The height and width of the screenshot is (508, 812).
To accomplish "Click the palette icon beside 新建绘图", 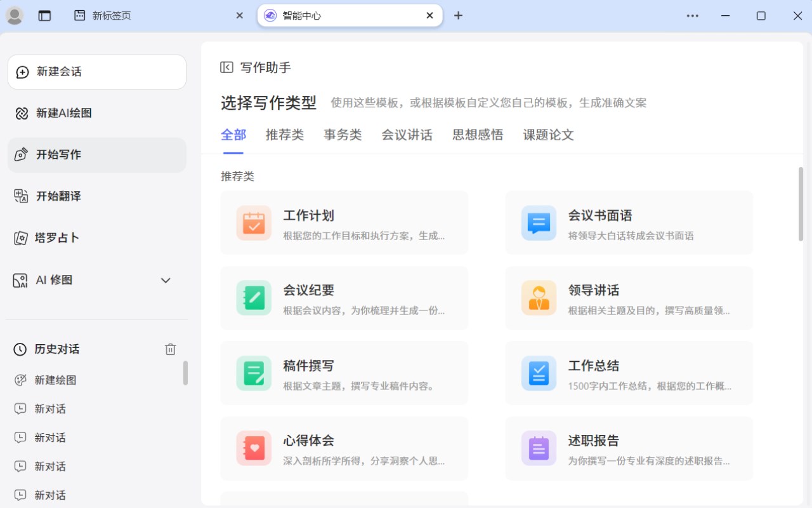I will coord(20,380).
